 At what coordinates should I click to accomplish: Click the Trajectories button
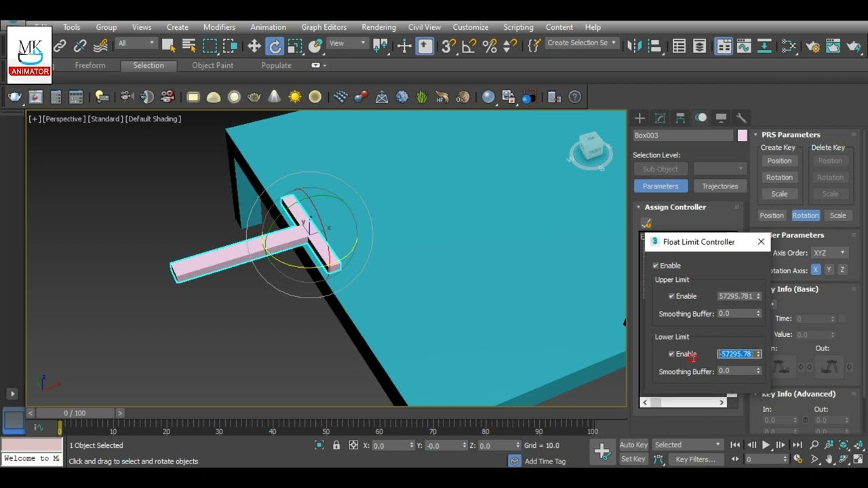[x=719, y=186]
